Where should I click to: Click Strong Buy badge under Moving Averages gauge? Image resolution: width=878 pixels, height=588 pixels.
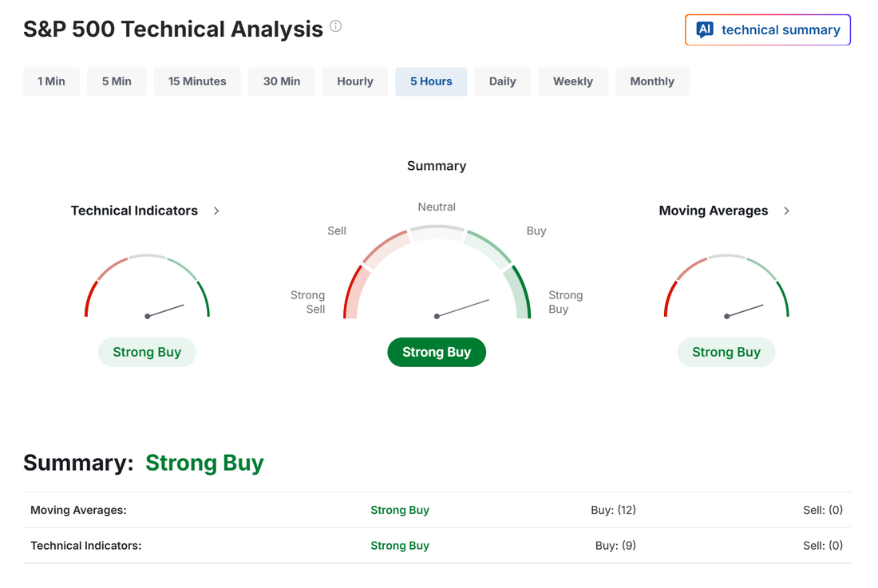[x=726, y=352]
